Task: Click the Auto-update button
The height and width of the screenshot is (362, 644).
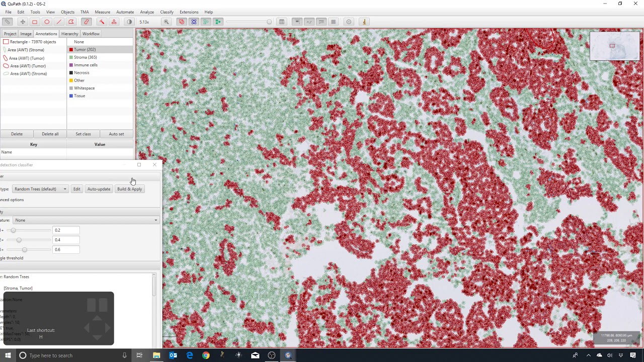Action: (99, 189)
